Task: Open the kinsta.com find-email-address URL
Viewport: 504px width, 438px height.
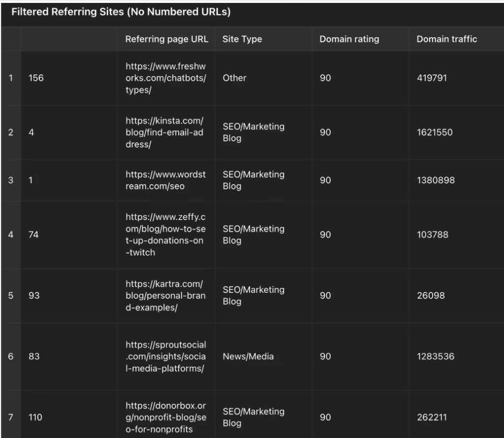Action: (164, 132)
